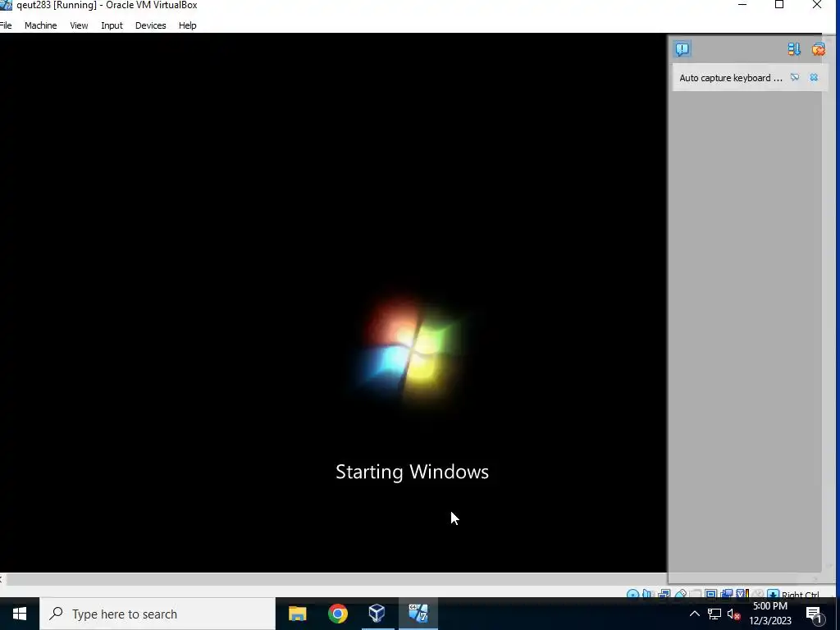This screenshot has width=840, height=630.
Task: Click the mouse integration status indicator
Action: click(x=757, y=594)
